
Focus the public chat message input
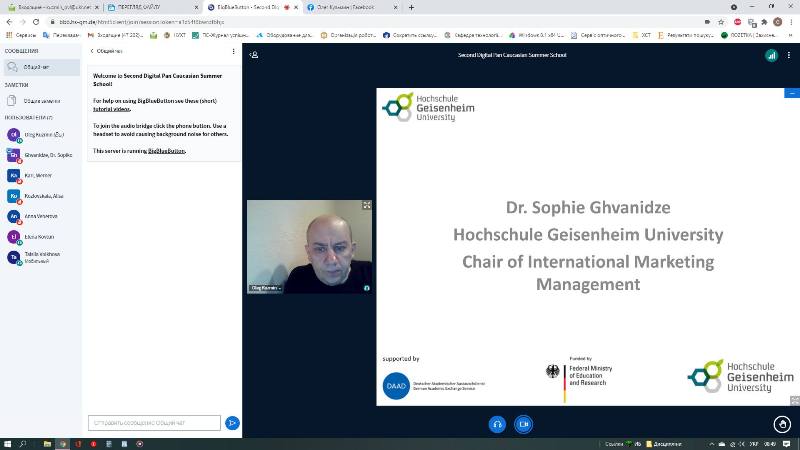154,423
